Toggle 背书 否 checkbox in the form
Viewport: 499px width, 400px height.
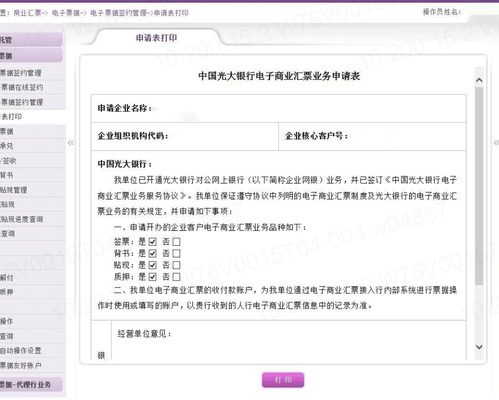coord(176,253)
